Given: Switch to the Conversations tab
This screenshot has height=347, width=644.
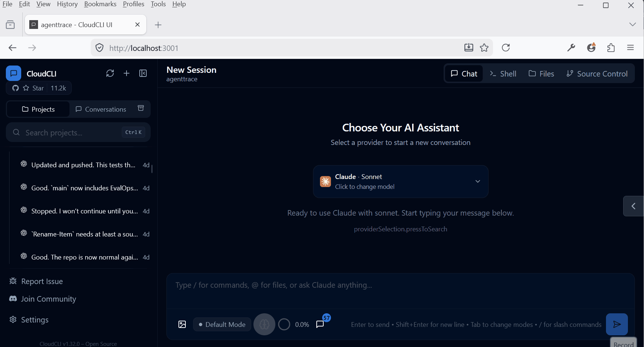Looking at the screenshot, I should [x=101, y=109].
